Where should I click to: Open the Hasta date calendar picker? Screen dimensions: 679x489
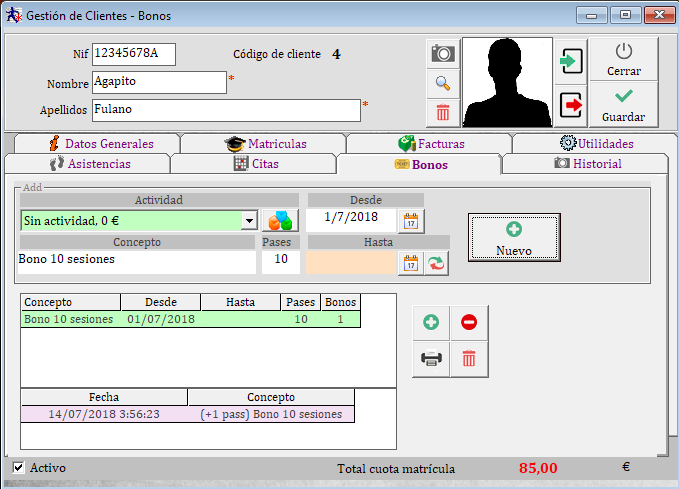pos(411,263)
